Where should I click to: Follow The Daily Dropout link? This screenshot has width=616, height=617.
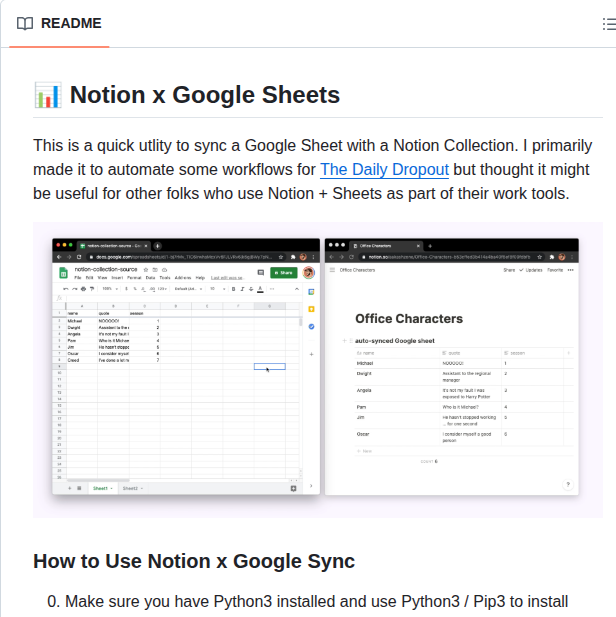click(x=384, y=170)
